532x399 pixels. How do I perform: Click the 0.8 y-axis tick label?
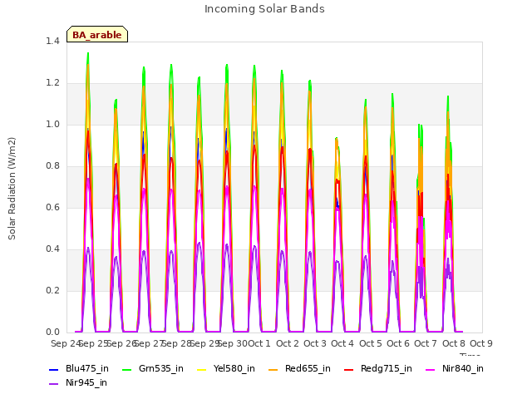click(52, 166)
